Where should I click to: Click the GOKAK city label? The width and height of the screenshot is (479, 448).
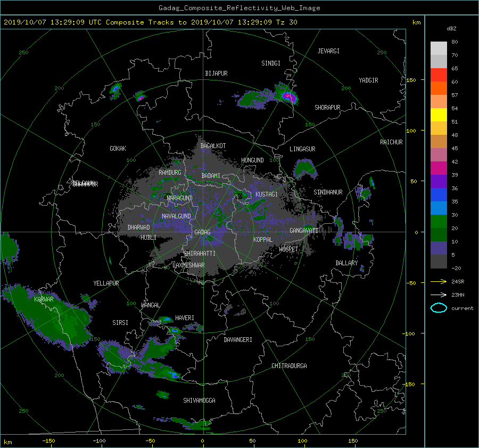click(x=118, y=149)
